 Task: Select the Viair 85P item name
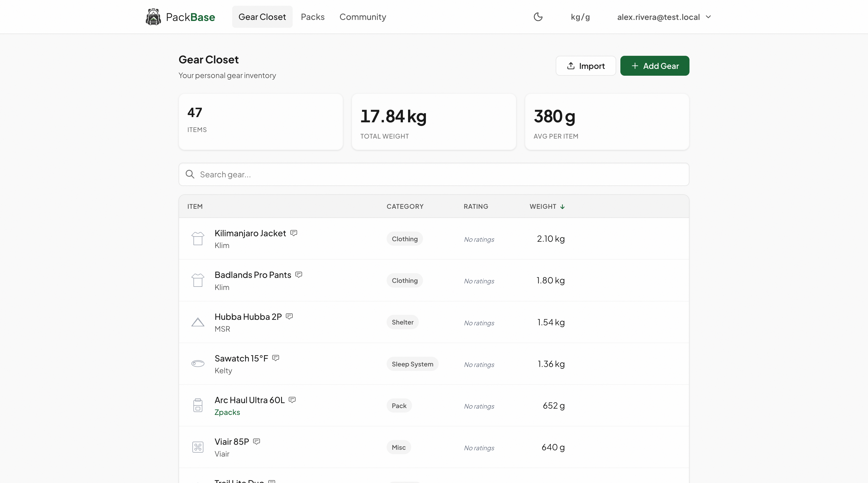pyautogui.click(x=232, y=442)
